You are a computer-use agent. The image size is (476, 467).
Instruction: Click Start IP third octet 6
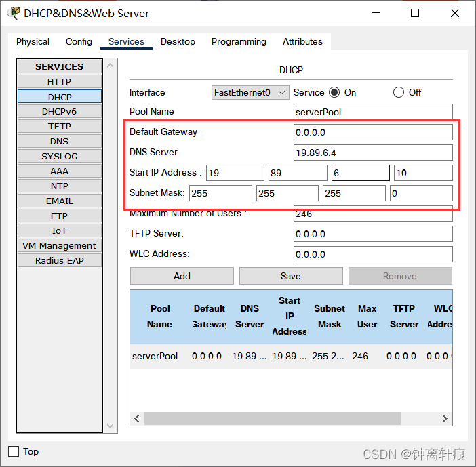pos(361,173)
